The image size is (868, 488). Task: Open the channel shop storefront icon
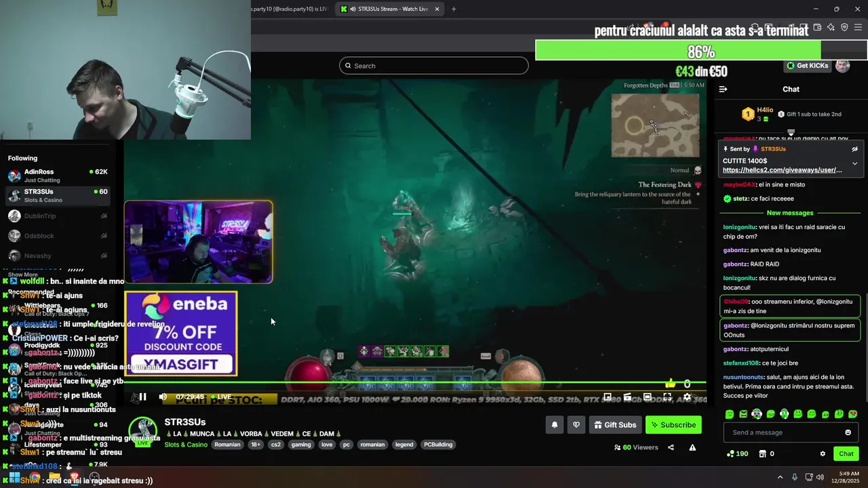coord(762,453)
